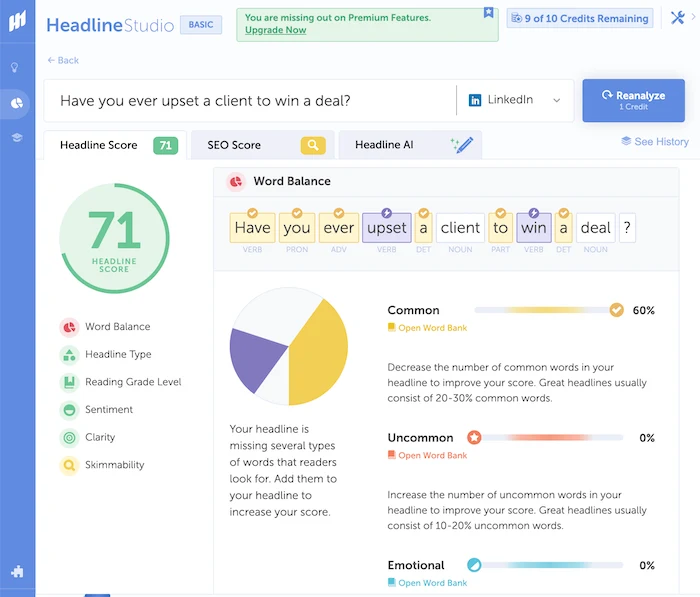
Task: Open the LinkedIn platform dropdown
Action: point(514,100)
